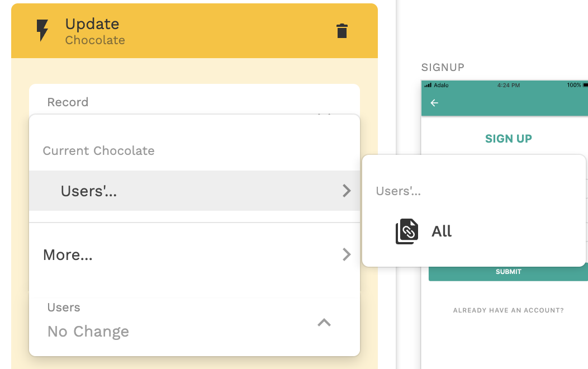This screenshot has height=369, width=588.
Task: Delete the Update Chocolate action via trash icon
Action: [x=342, y=31]
